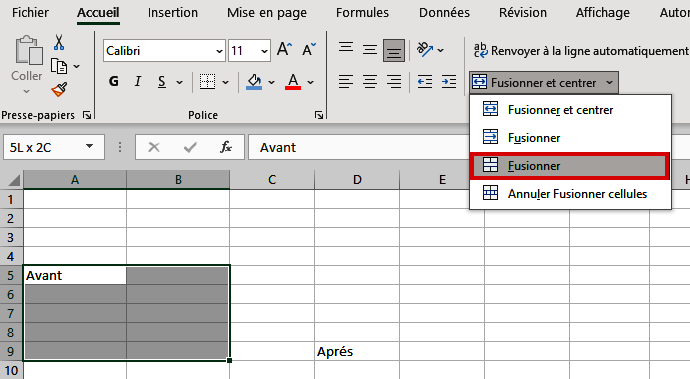Cancel formula entry X icon
Viewport: 690px width, 379px height.
click(154, 147)
